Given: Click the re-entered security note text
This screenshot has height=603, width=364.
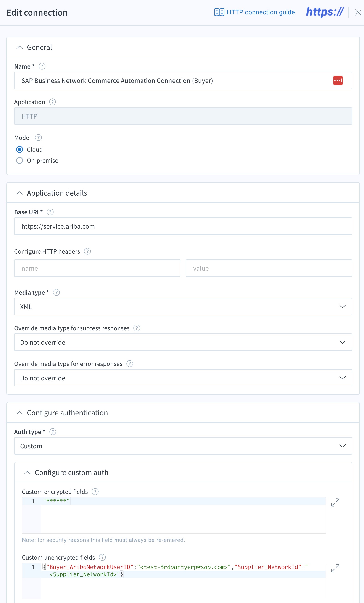Looking at the screenshot, I should coord(103,540).
